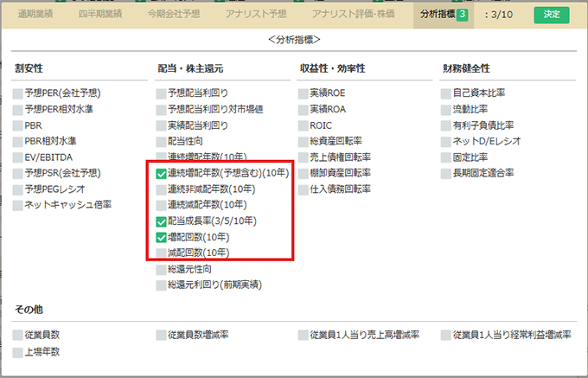
Task: Enable the 従業員数 checkbox
Action: coord(17,336)
